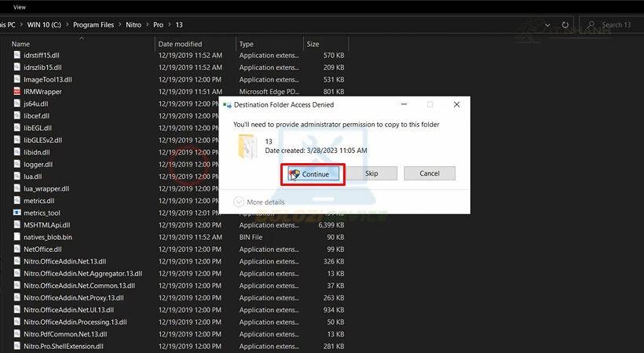The width and height of the screenshot is (644, 353).
Task: Select the IRMWrapper PDF file icon
Action: (x=16, y=92)
